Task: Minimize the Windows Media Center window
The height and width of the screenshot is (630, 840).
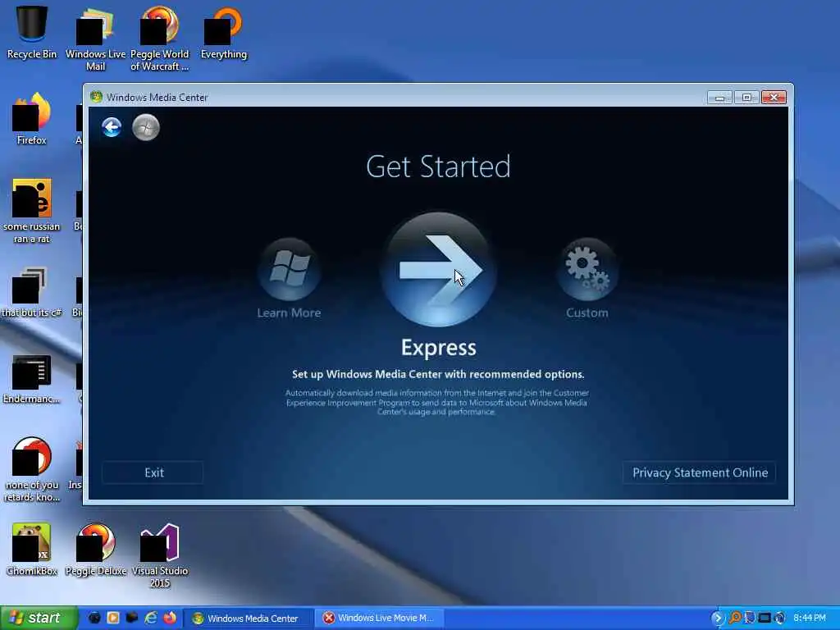Action: [x=719, y=98]
